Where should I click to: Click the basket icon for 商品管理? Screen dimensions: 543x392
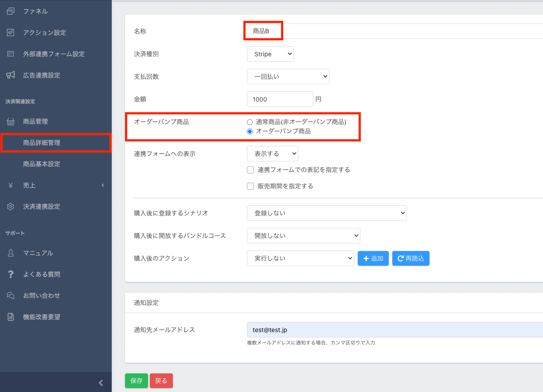(11, 122)
